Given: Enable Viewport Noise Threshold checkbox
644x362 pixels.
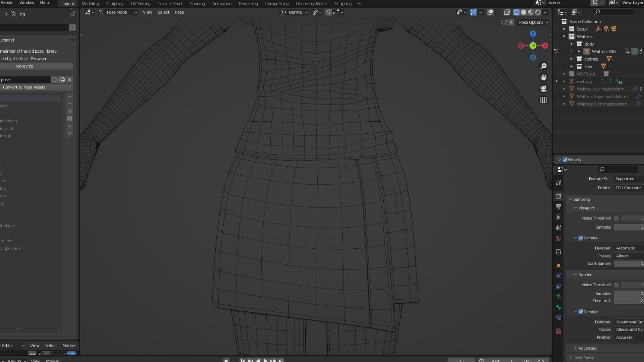Looking at the screenshot, I should 616,218.
